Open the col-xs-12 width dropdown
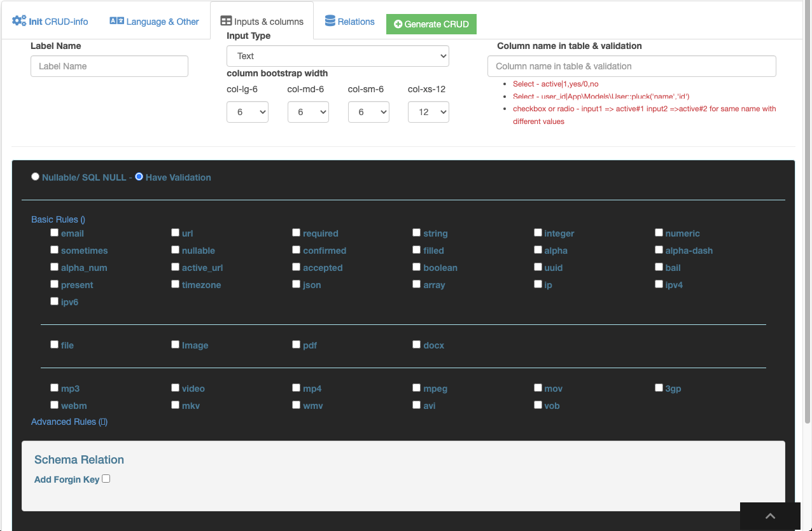 click(428, 112)
